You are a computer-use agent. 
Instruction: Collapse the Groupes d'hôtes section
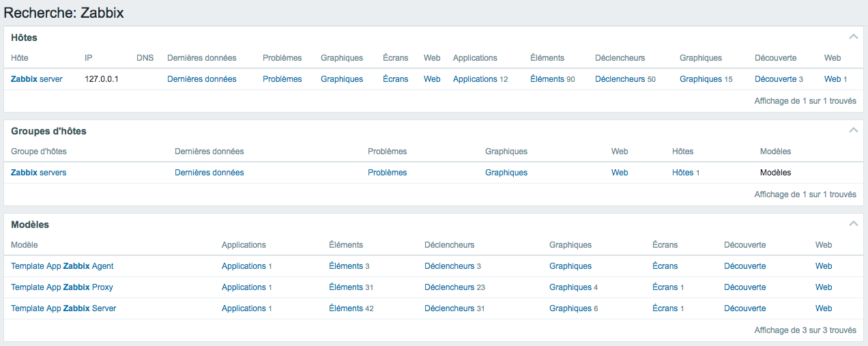[x=853, y=130]
